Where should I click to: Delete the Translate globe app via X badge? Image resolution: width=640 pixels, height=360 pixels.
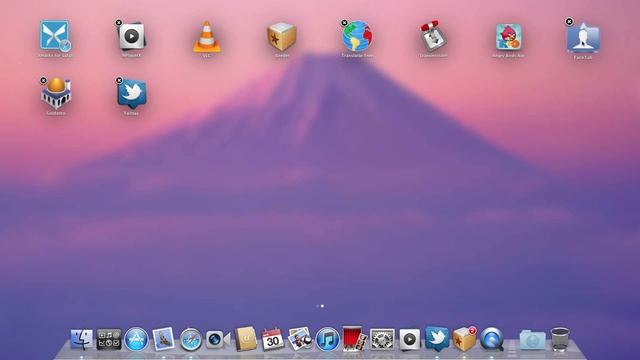pyautogui.click(x=344, y=22)
